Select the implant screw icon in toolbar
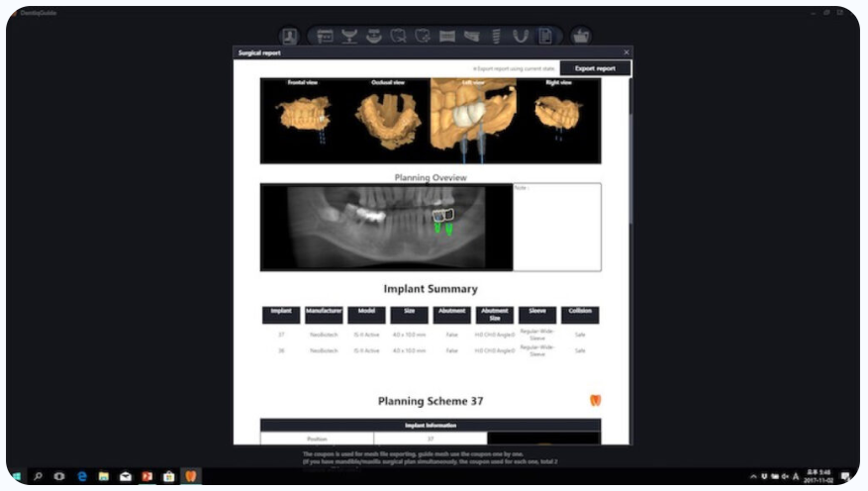The height and width of the screenshot is (491, 868). click(496, 36)
